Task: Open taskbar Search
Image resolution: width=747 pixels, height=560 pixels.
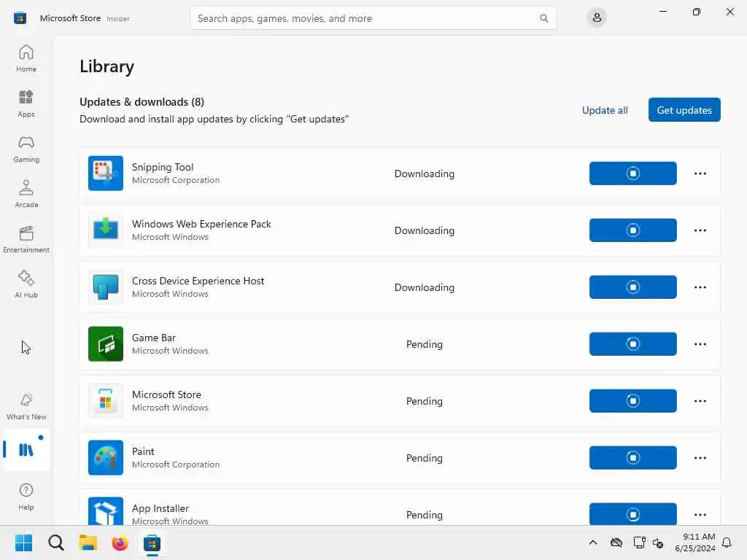Action: (55, 542)
